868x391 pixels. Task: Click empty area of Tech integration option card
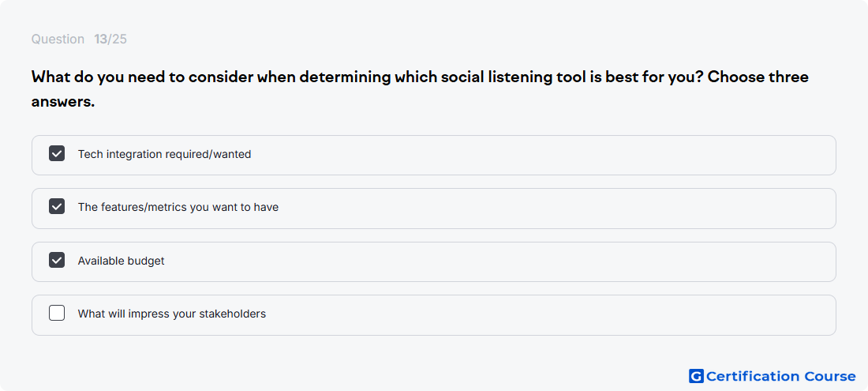(x=543, y=155)
